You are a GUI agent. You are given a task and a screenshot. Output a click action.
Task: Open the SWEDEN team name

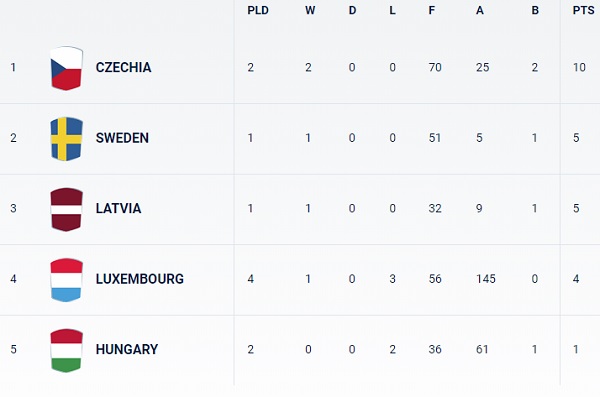tap(122, 138)
